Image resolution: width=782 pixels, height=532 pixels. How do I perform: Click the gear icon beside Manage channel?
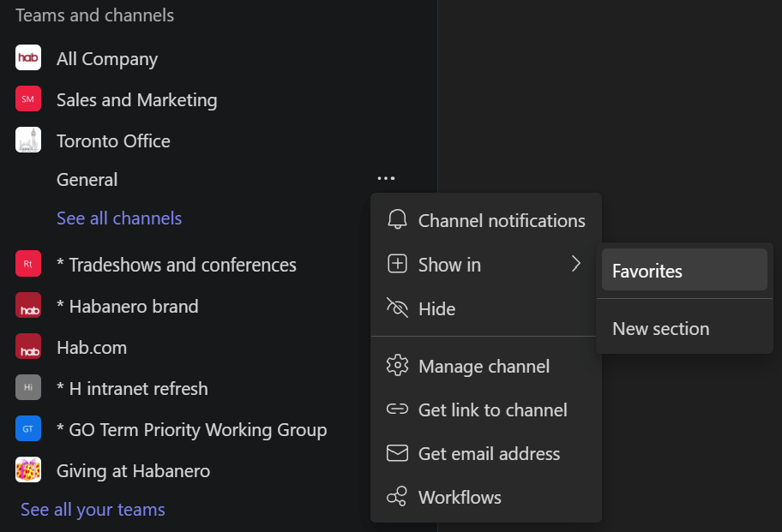[x=397, y=366]
